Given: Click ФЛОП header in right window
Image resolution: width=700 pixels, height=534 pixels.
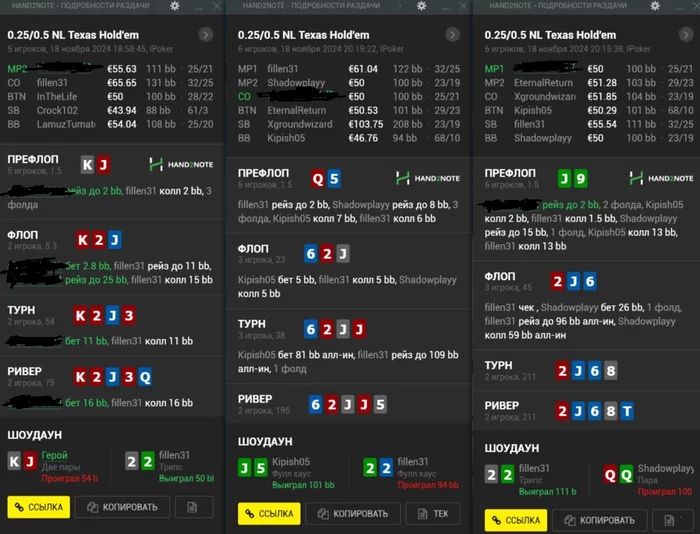Looking at the screenshot, I should click(500, 276).
